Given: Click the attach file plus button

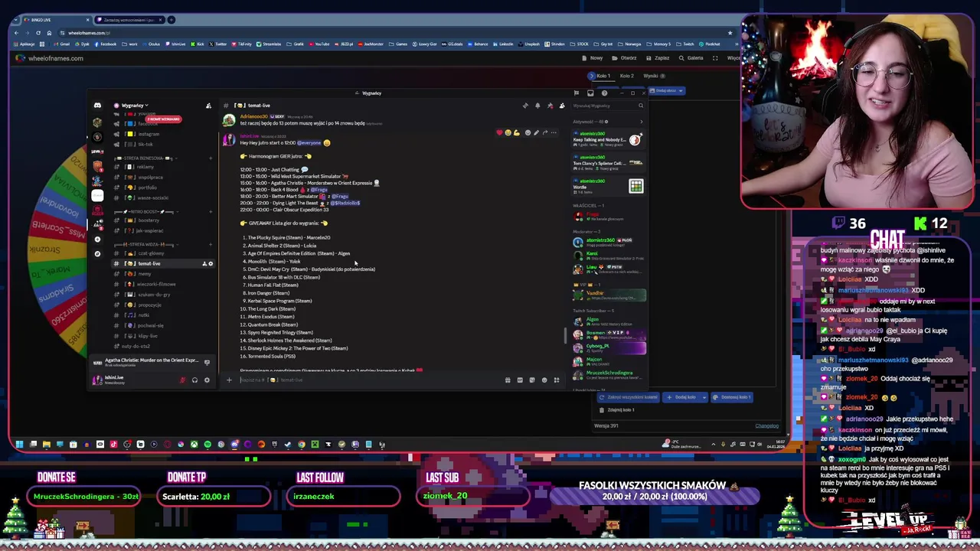Looking at the screenshot, I should point(229,380).
